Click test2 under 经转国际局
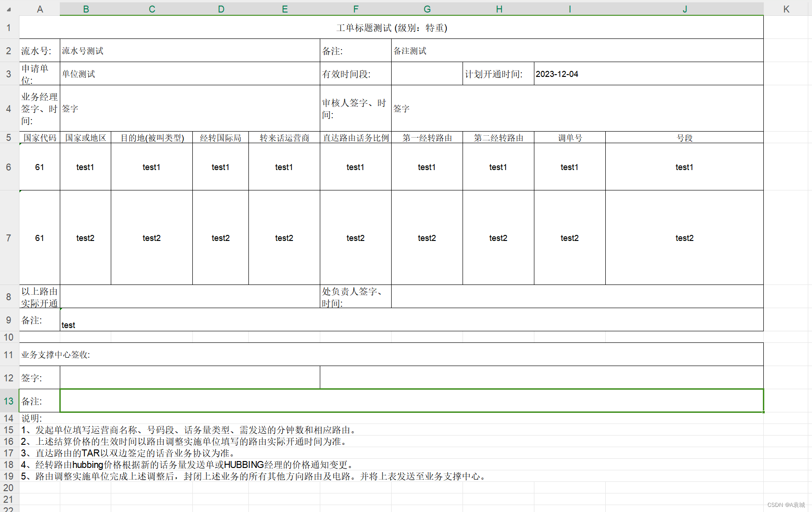Screen dimensions: 812x512 pos(221,238)
